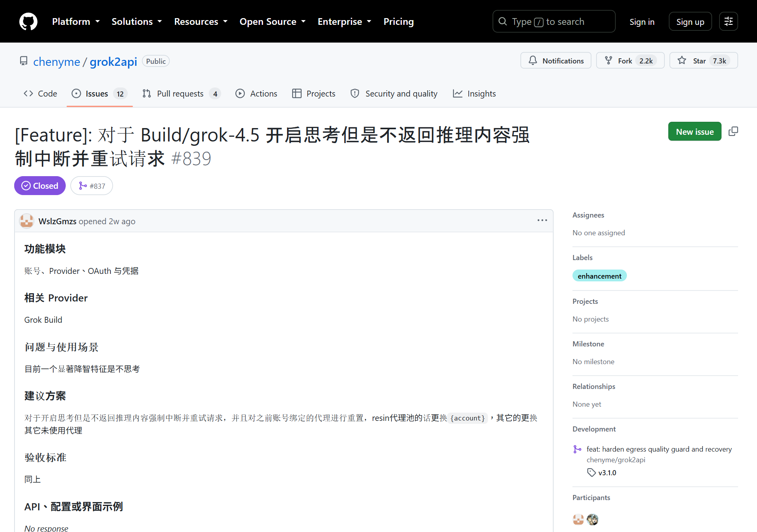Click the star count 7.3k
This screenshot has height=532, width=757.
point(720,61)
